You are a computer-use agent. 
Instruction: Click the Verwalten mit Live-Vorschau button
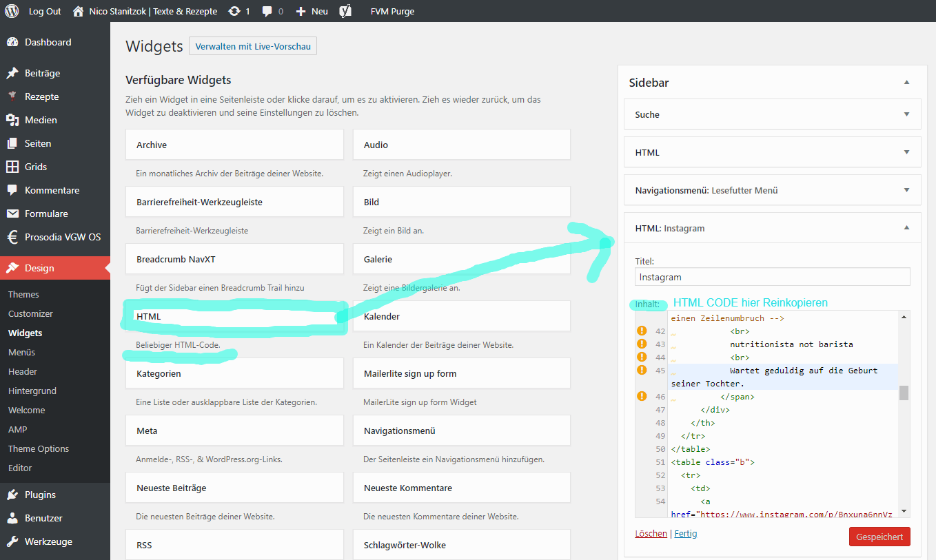coord(253,47)
